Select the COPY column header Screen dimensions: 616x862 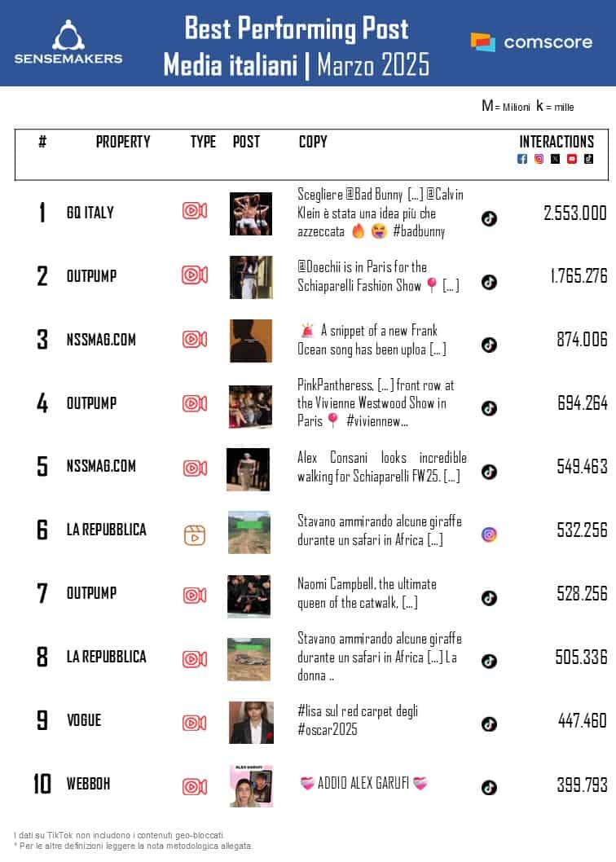point(313,142)
